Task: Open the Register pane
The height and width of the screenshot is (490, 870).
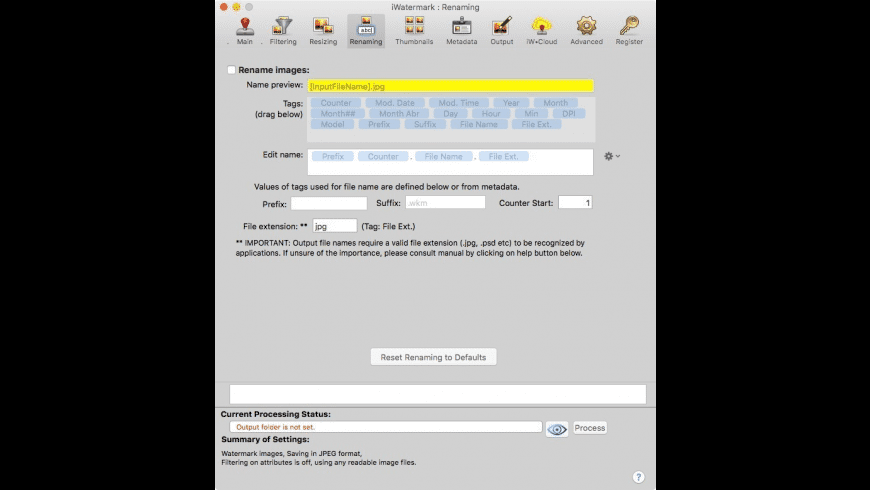Action: 629,31
